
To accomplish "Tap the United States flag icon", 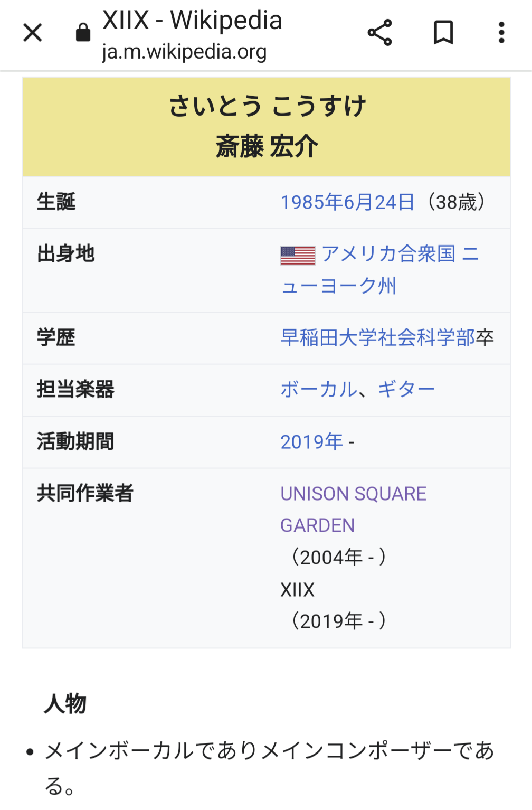I will (298, 256).
